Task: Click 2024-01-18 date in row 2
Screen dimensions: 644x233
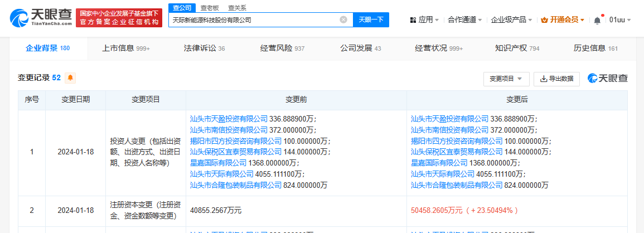Action: [76, 211]
